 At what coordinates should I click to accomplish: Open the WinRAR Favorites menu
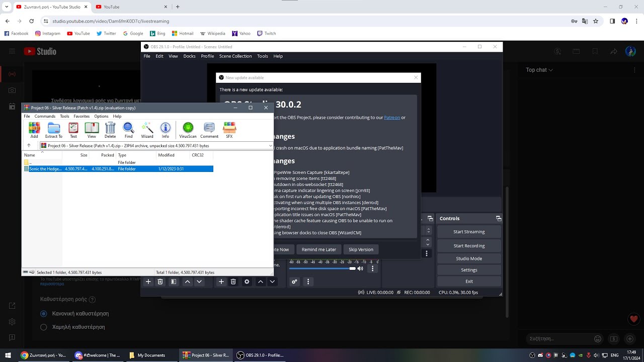click(82, 116)
